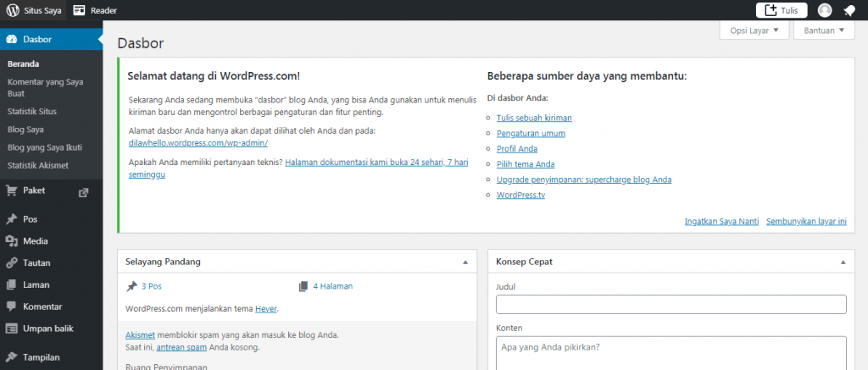Click Sembunyikan layar ini link
868x370 pixels.
tap(806, 222)
